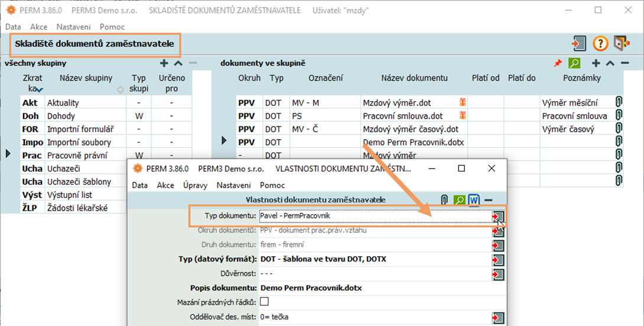Select the Aktuality group row
This screenshot has width=644, height=326.
(x=106, y=102)
